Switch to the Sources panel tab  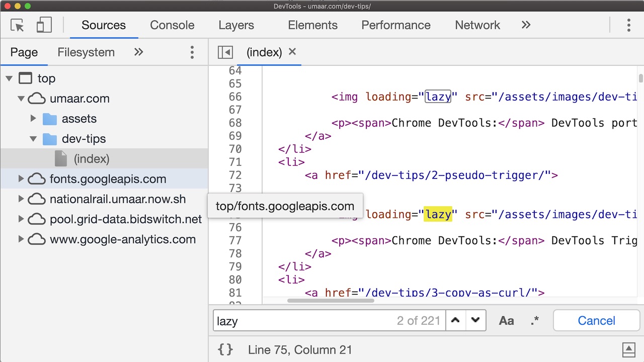point(104,25)
